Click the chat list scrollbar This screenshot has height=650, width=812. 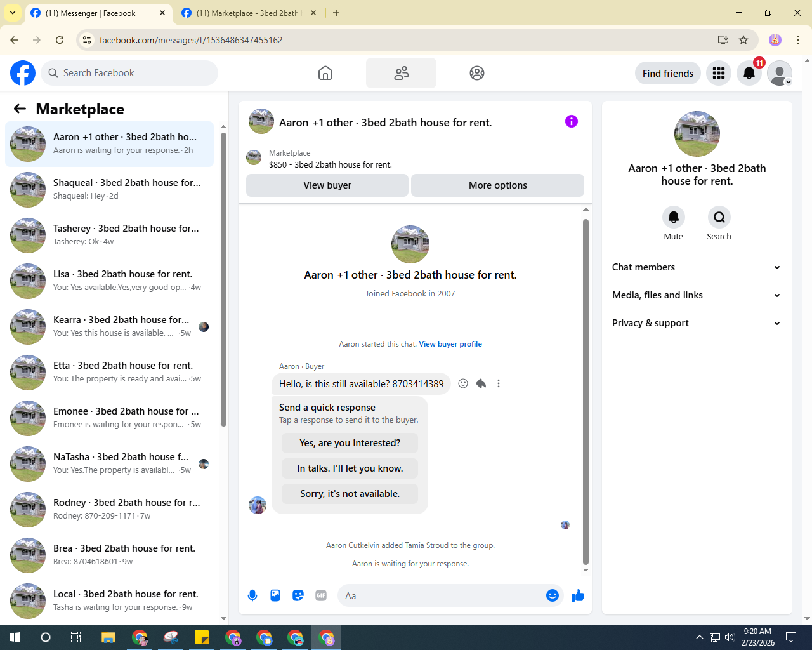pyautogui.click(x=223, y=279)
